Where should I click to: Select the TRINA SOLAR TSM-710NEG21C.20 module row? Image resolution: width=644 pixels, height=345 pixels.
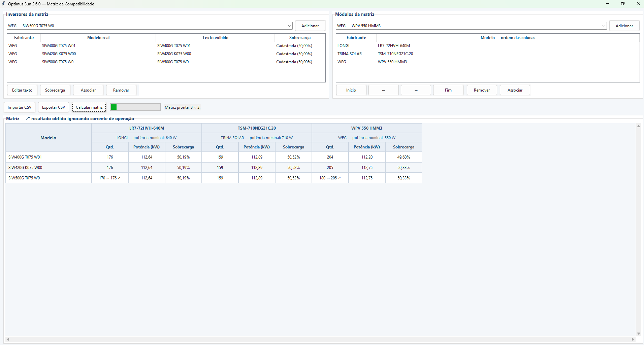[488, 54]
